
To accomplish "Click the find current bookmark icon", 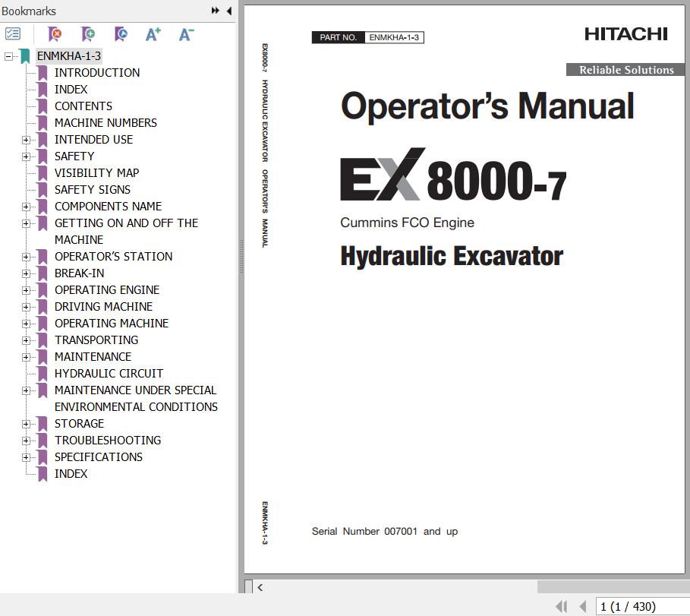I will point(121,34).
